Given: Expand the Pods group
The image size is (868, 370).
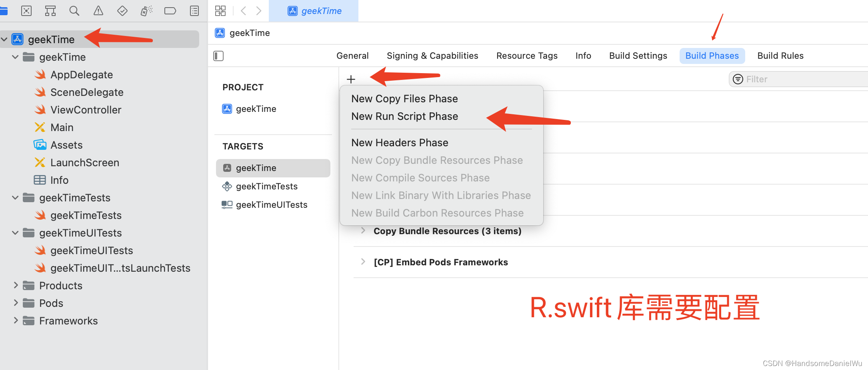Looking at the screenshot, I should [16, 303].
